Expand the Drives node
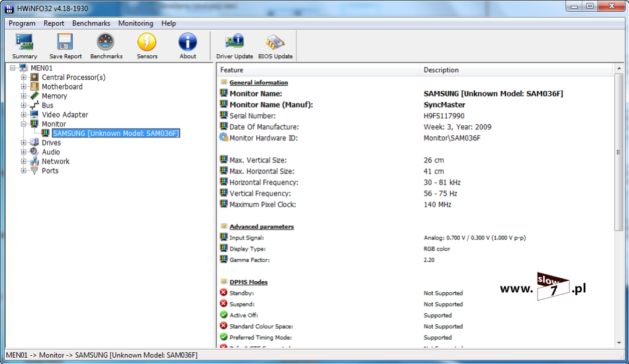629x364 pixels. [24, 143]
